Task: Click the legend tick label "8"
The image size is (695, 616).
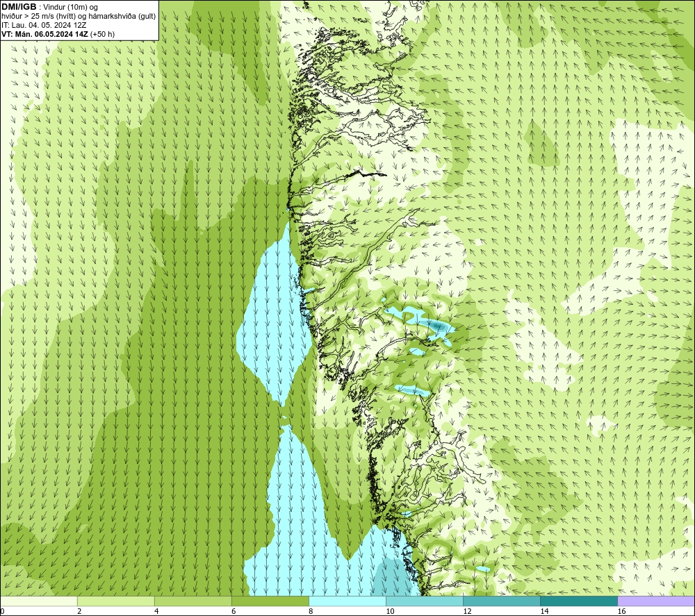Action: 311,611
